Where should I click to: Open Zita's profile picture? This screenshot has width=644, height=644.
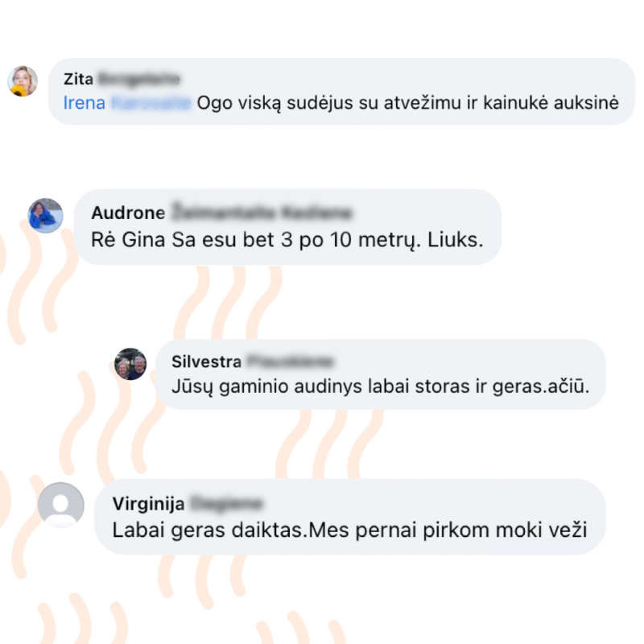pos(23,81)
